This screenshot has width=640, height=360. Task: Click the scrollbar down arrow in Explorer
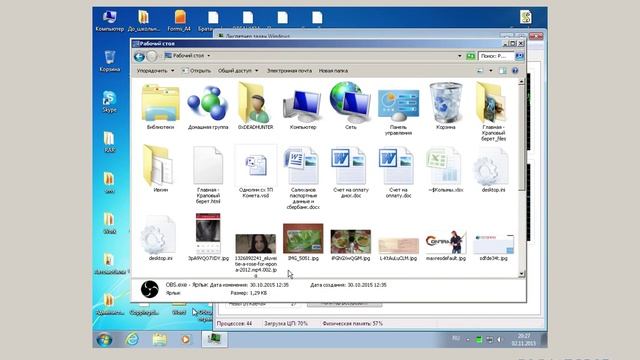pos(521,274)
